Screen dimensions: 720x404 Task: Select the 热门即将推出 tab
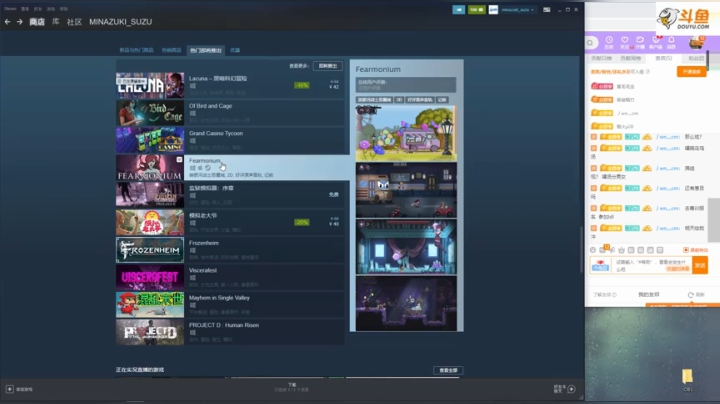206,50
